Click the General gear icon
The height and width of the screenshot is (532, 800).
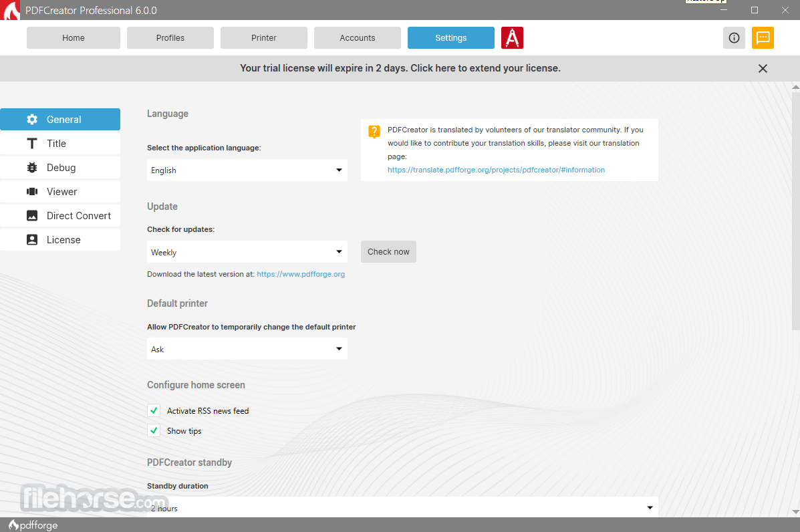(32, 120)
